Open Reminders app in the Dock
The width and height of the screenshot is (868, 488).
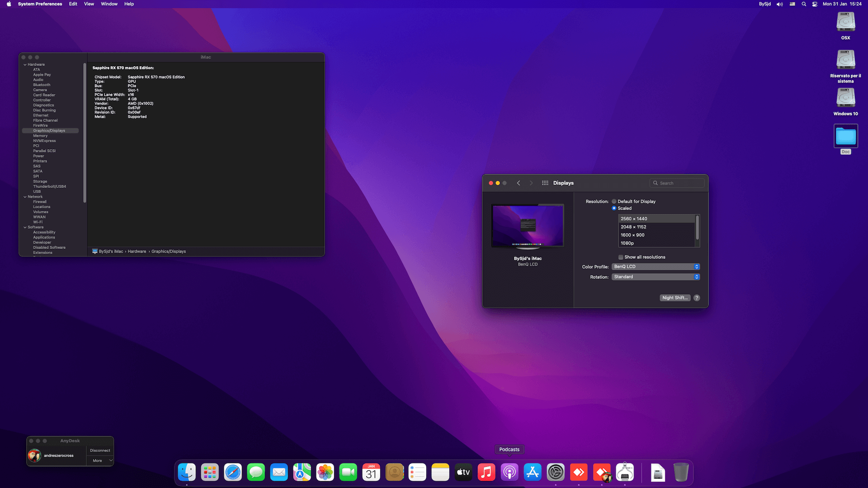pos(417,473)
